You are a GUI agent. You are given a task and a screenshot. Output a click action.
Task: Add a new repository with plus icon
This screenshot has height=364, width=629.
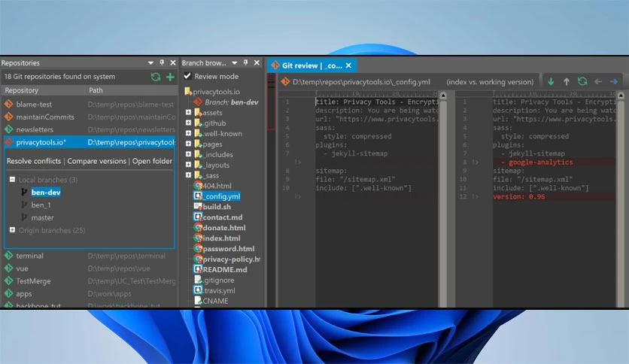point(170,77)
